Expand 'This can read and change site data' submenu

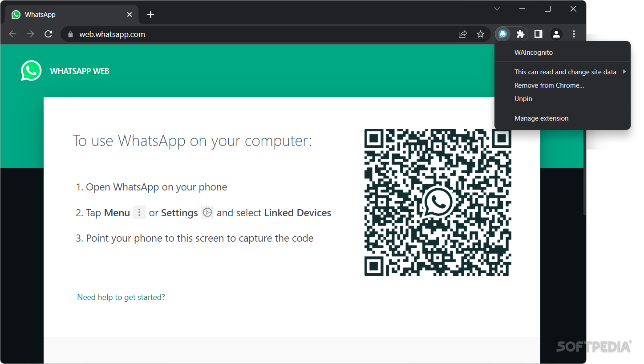(563, 72)
